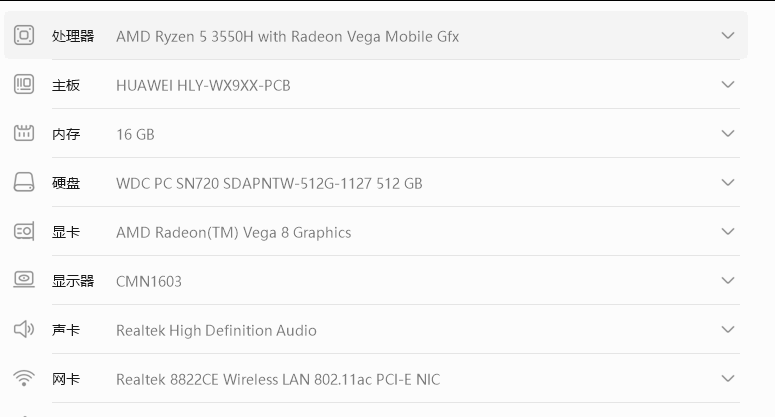Click the sound card (声卡) speaker icon
The width and height of the screenshot is (775, 417).
click(x=24, y=330)
